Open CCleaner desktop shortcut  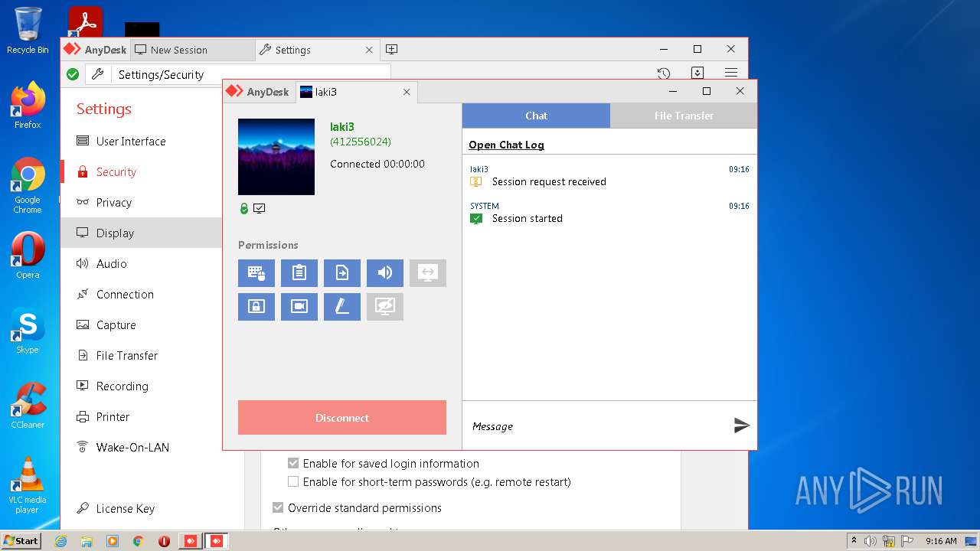28,406
